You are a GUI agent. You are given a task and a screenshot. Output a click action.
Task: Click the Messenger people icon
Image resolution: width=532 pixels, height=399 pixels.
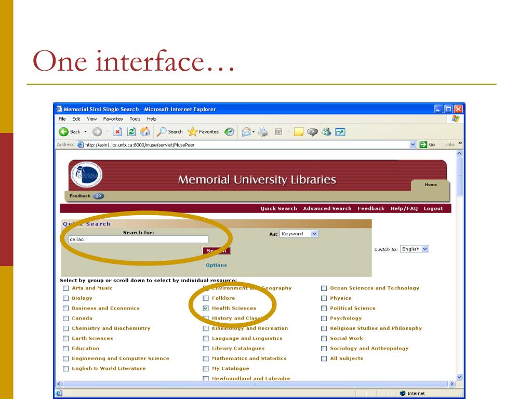[326, 131]
